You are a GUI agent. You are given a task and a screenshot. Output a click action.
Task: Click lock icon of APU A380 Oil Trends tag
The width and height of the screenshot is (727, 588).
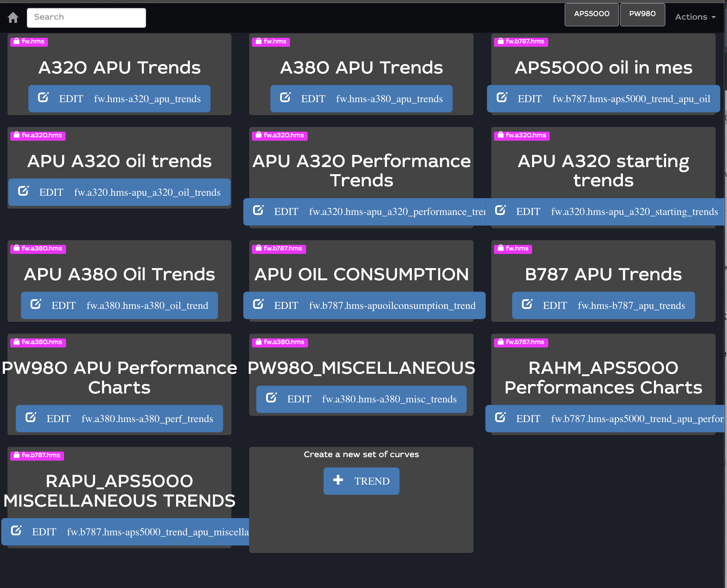[x=17, y=248]
